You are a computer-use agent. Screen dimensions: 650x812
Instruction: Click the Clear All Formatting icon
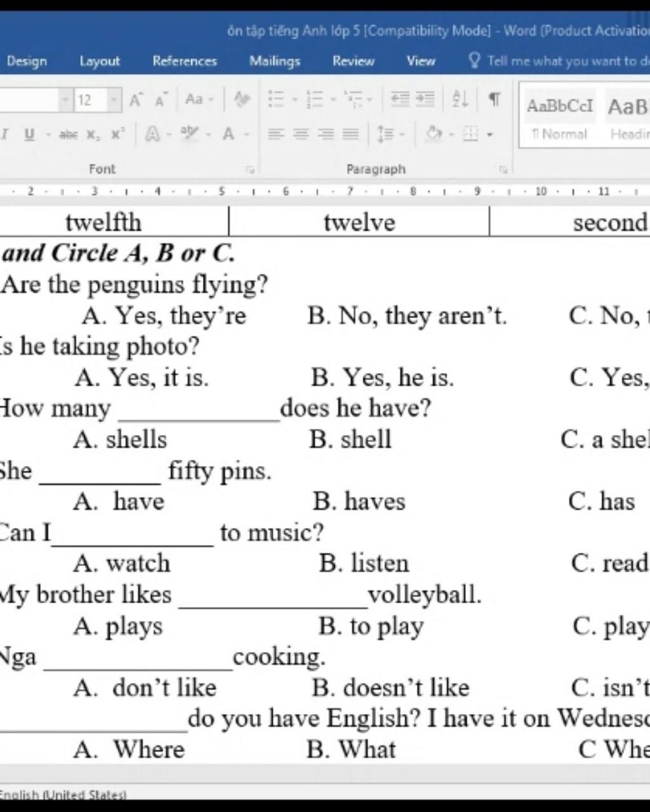pyautogui.click(x=241, y=100)
